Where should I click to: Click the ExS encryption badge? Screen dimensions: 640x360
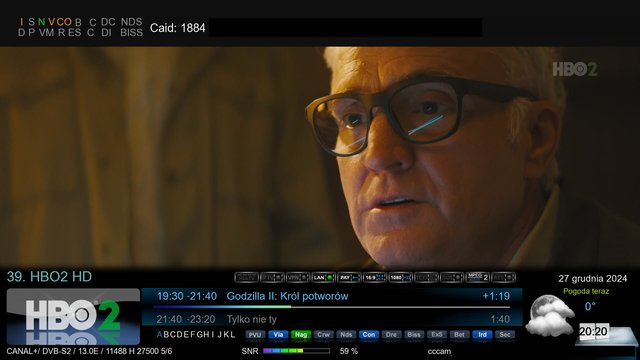coord(437,335)
